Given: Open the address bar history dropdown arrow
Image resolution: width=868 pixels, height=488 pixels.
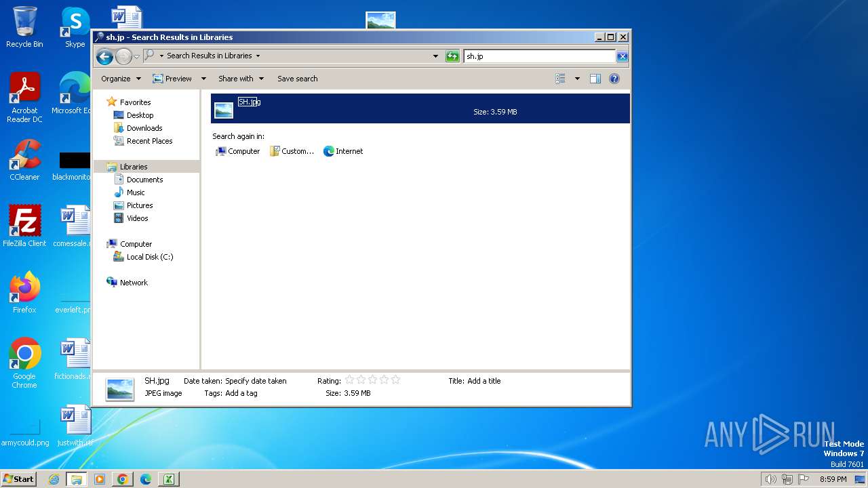Looking at the screenshot, I should pyautogui.click(x=435, y=56).
